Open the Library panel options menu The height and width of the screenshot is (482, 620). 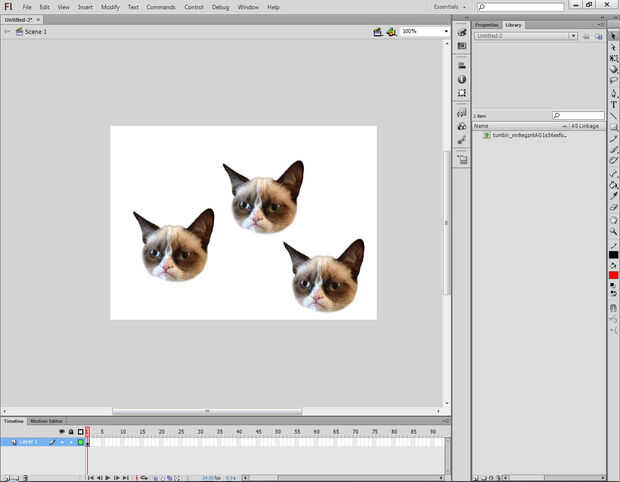coord(600,25)
